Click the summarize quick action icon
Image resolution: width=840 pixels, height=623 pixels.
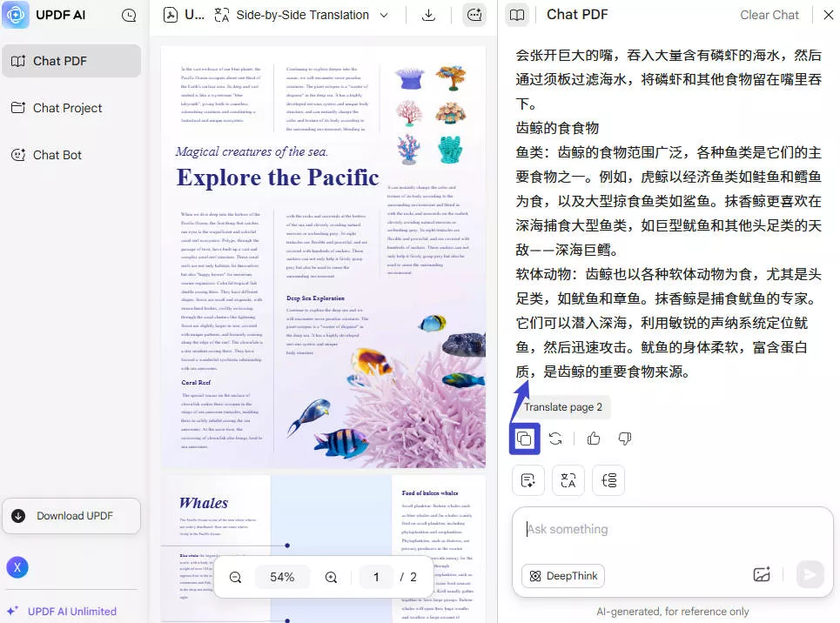pos(528,480)
